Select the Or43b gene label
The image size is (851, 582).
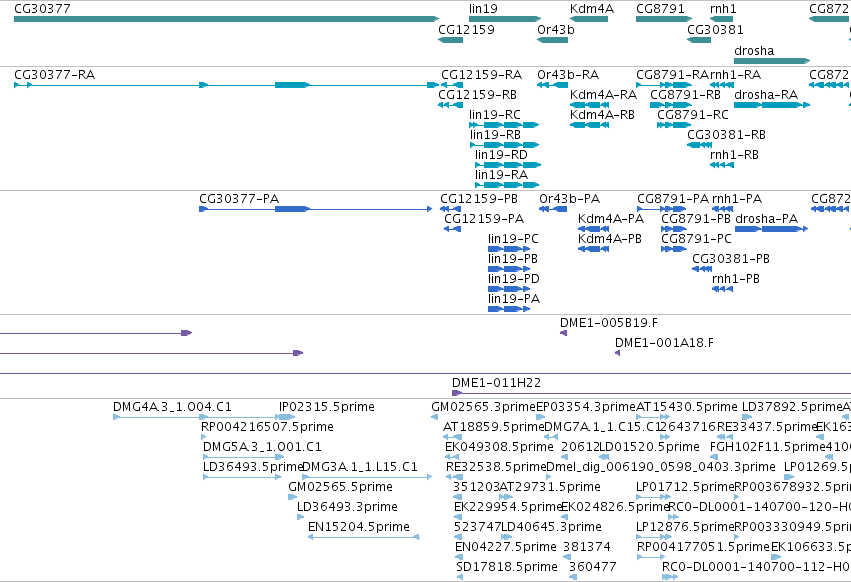(x=556, y=30)
